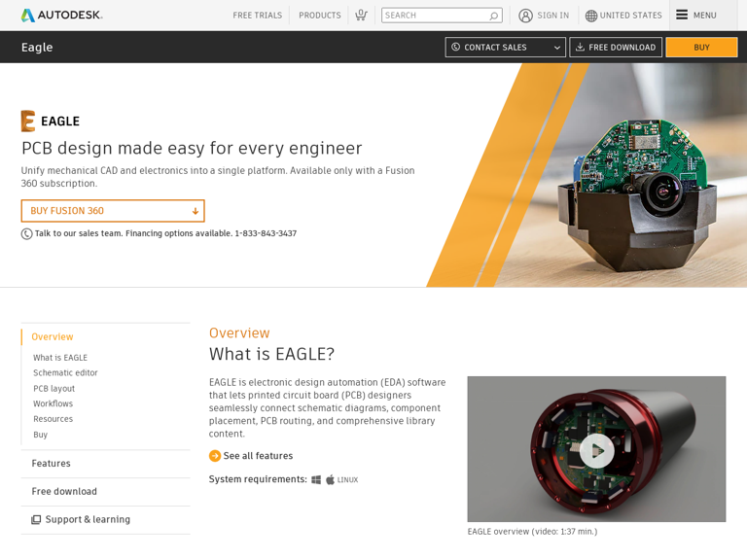Go to Resources sidebar link

pyautogui.click(x=53, y=419)
